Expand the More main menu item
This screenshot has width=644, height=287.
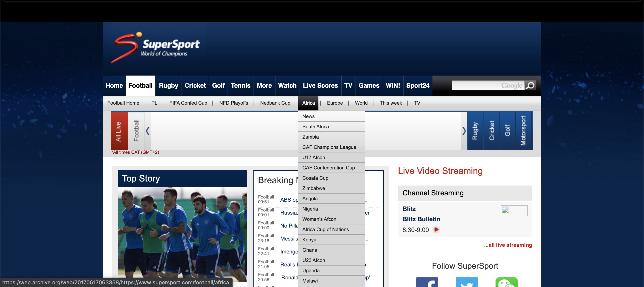(x=264, y=86)
